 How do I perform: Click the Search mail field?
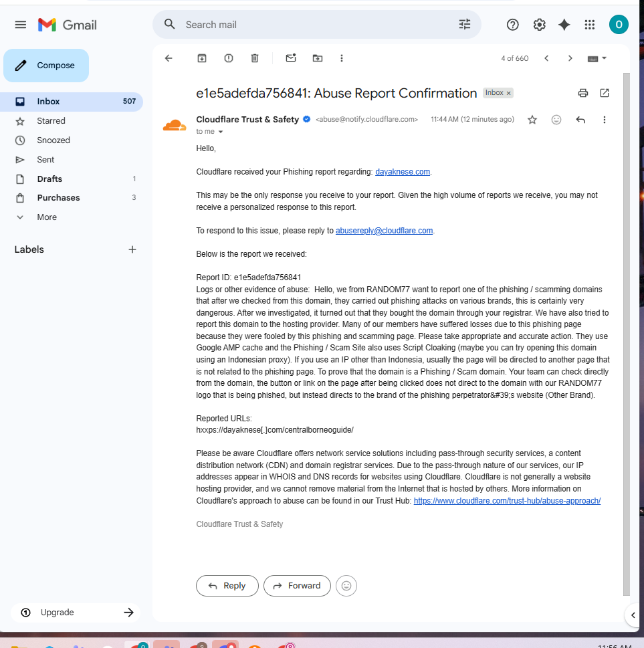point(317,25)
